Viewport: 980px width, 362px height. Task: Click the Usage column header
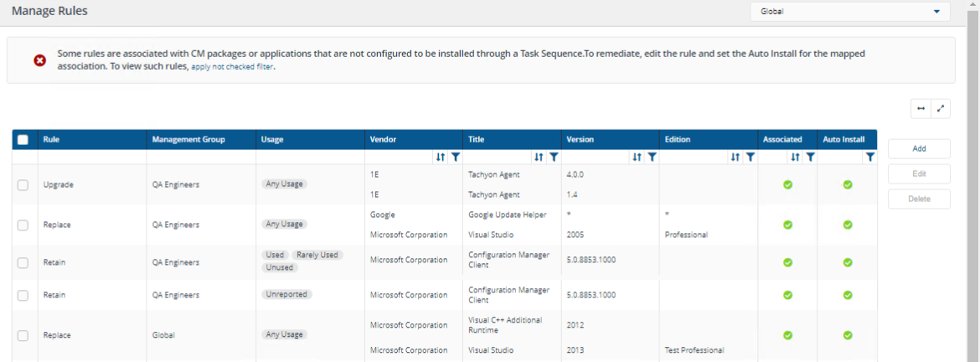(271, 139)
